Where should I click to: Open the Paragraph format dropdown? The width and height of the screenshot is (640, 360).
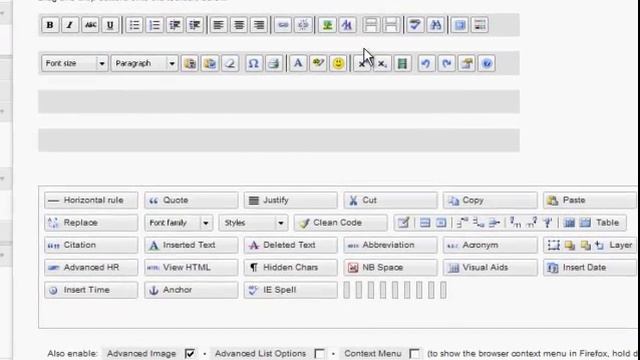point(144,63)
